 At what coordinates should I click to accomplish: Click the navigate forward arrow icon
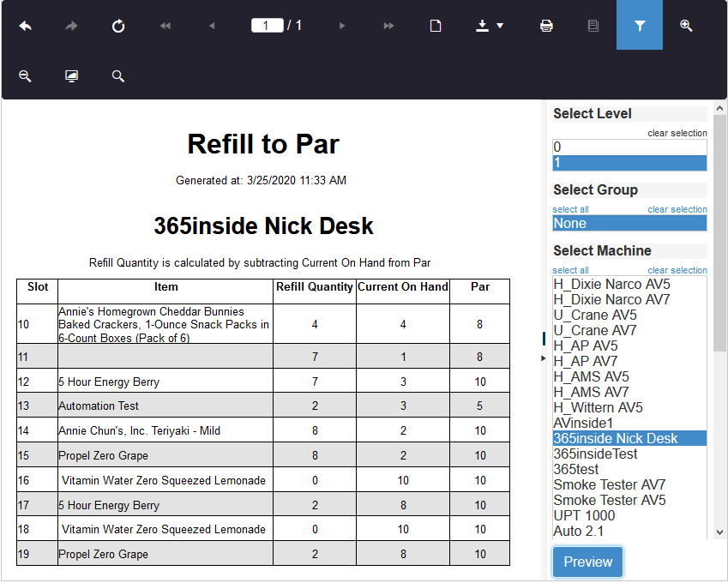(x=71, y=26)
